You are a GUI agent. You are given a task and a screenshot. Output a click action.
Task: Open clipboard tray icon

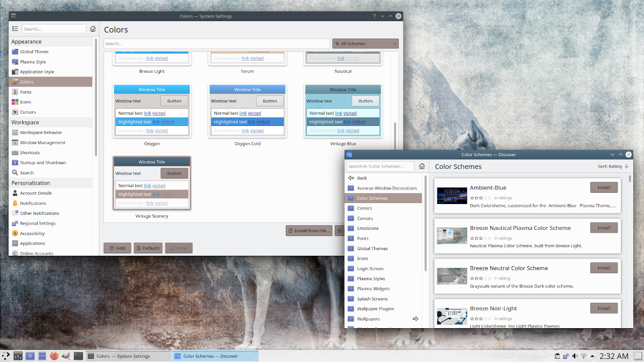click(557, 356)
